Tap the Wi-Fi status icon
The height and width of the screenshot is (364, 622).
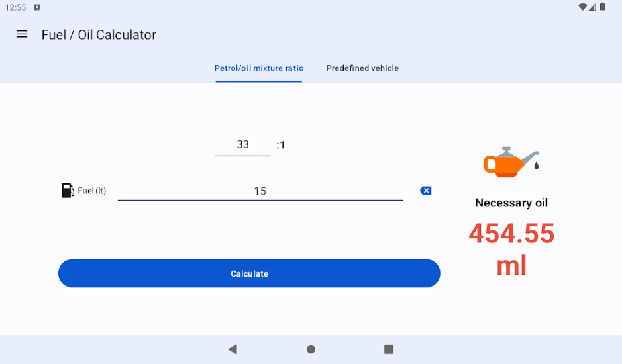582,7
